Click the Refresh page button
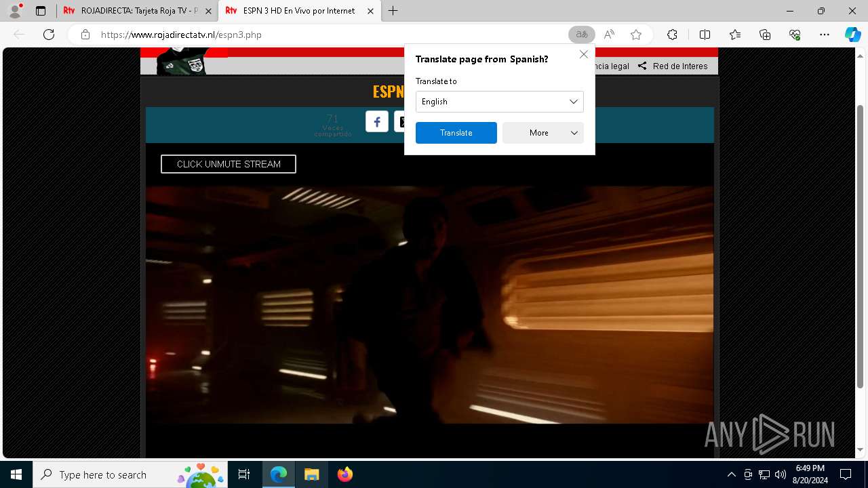This screenshot has width=868, height=488. click(49, 35)
